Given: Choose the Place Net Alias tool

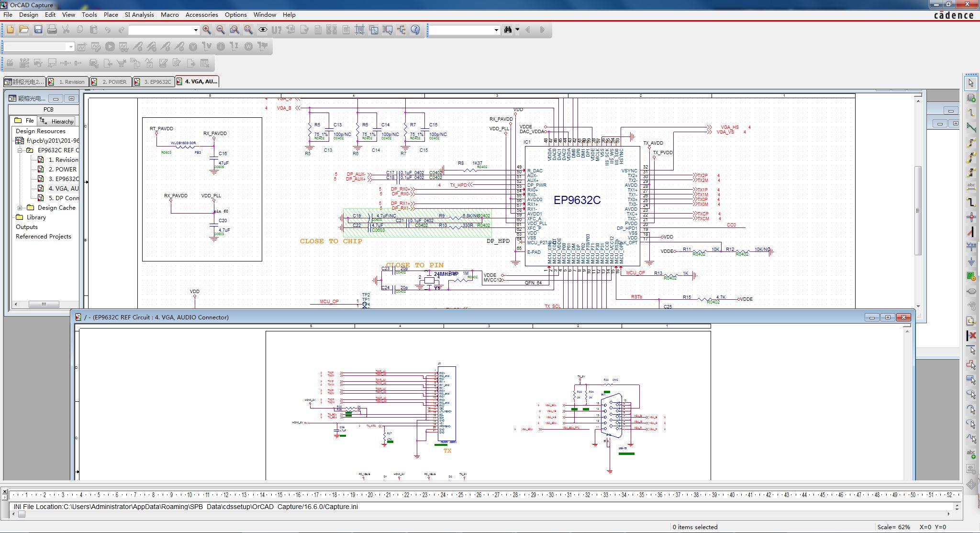Looking at the screenshot, I should (972, 187).
